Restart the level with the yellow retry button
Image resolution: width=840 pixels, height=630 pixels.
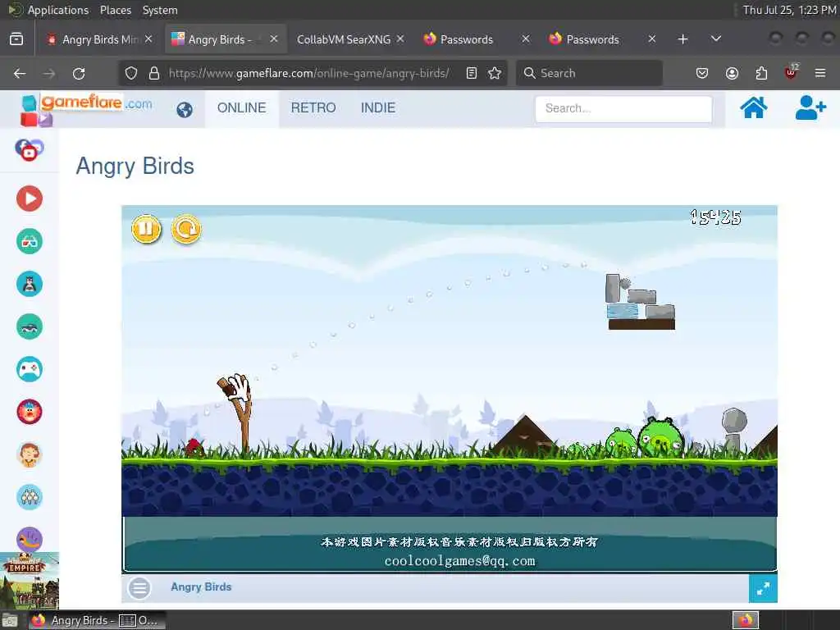[x=186, y=229]
